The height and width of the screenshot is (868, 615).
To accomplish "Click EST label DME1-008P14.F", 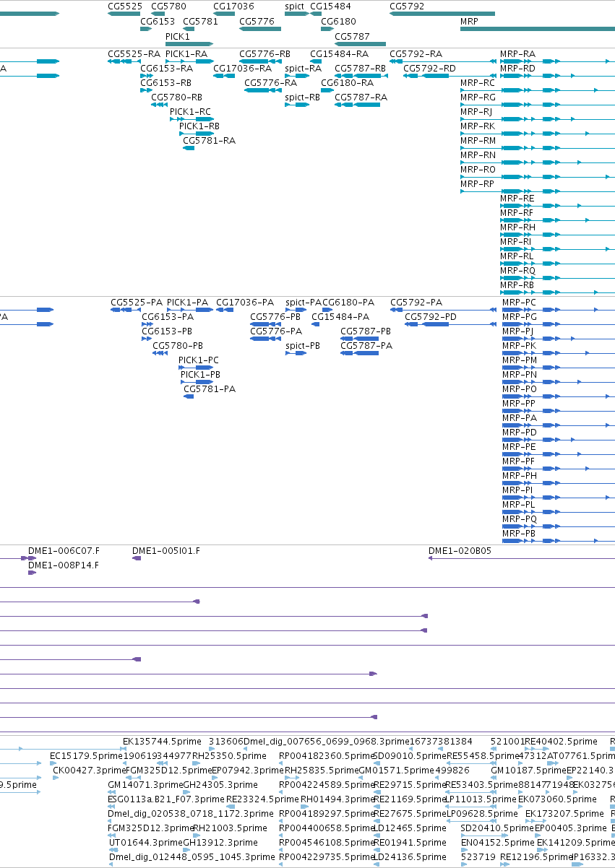I will [64, 565].
